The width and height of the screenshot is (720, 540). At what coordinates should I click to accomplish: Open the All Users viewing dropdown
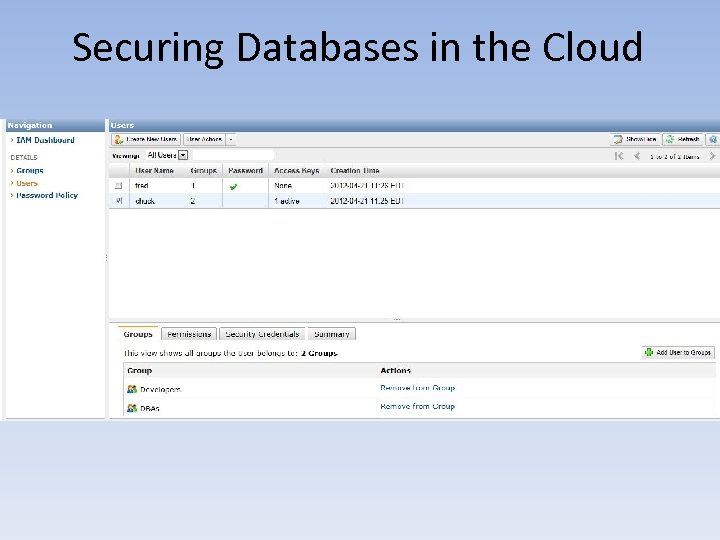[x=183, y=155]
